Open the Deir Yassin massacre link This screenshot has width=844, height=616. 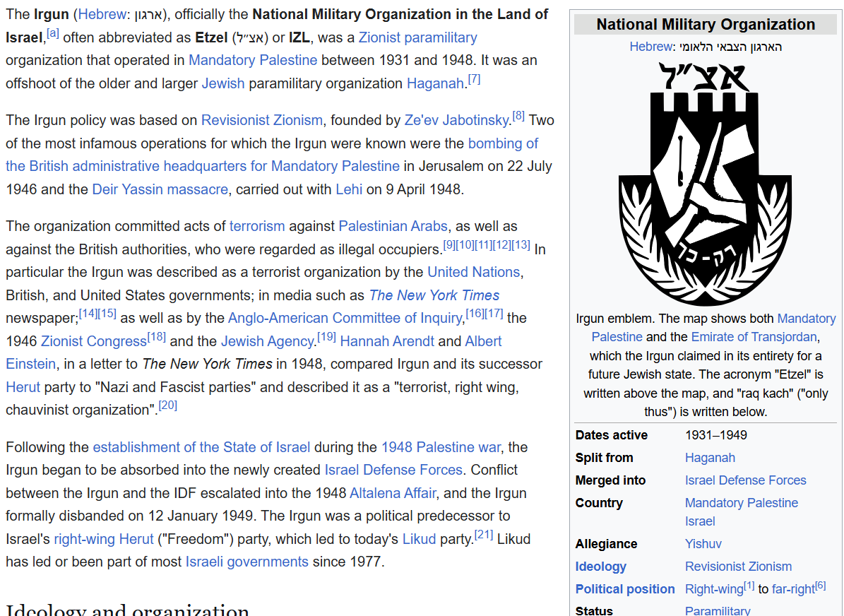pos(160,189)
